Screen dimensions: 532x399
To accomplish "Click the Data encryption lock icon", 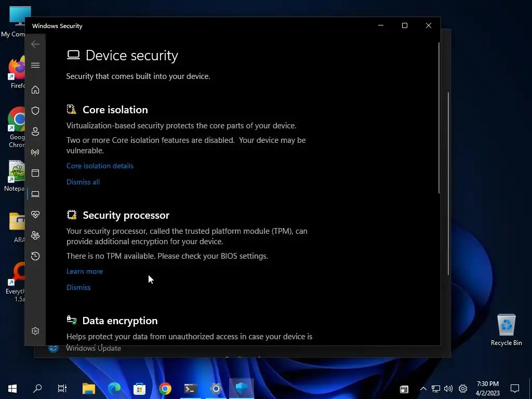I will tap(71, 320).
